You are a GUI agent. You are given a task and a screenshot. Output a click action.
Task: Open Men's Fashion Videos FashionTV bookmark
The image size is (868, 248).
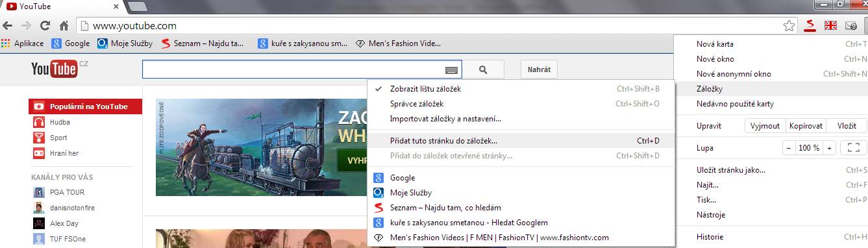[521, 238]
